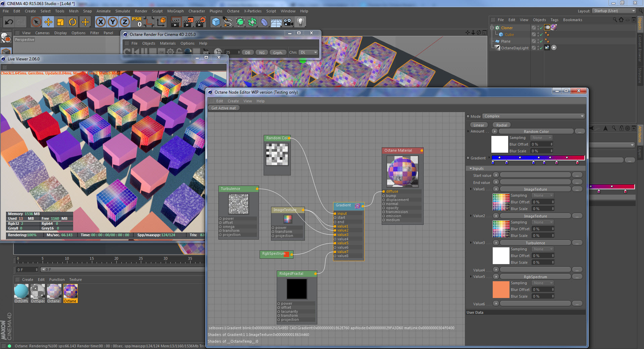Viewport: 644px width, 349px height.
Task: Click the RgbSpectrum shader button
Action: (535, 277)
